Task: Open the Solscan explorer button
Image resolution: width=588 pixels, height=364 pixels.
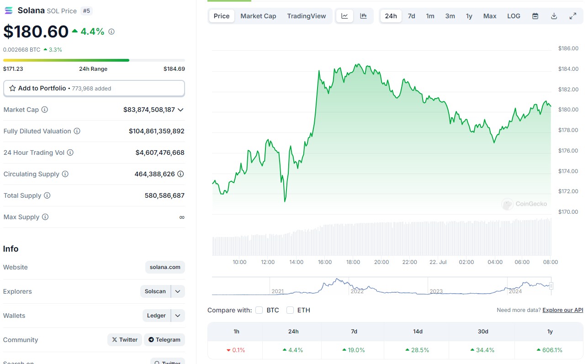Action: [x=155, y=291]
